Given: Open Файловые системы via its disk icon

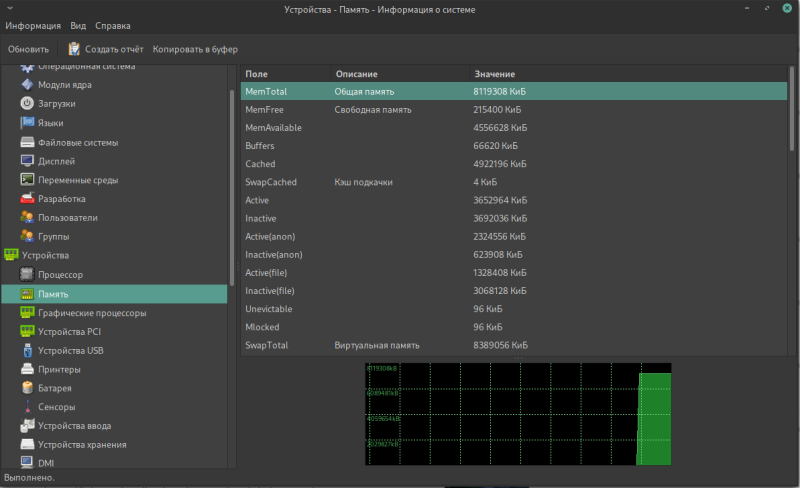Looking at the screenshot, I should tap(28, 142).
